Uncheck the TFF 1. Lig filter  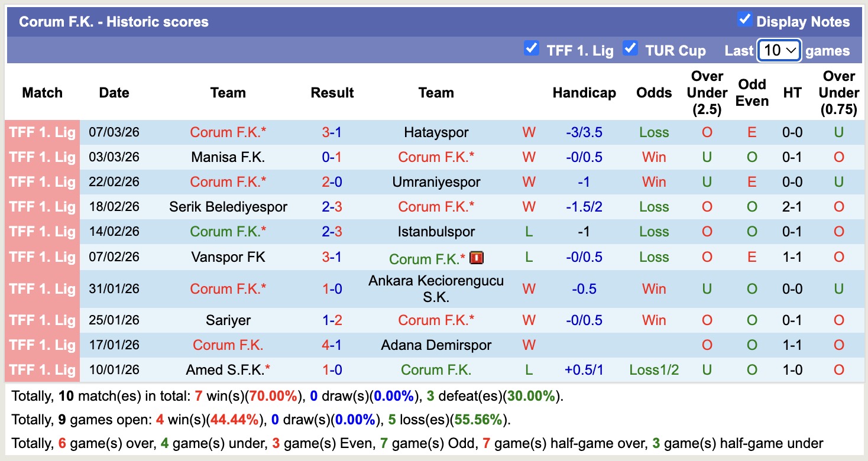[532, 48]
